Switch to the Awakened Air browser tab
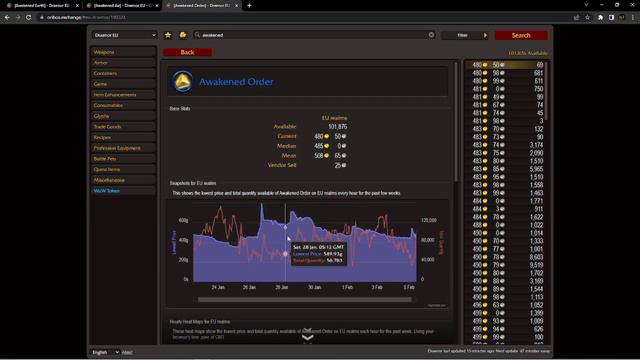Screen dimensions: 640x360 pos(121,6)
